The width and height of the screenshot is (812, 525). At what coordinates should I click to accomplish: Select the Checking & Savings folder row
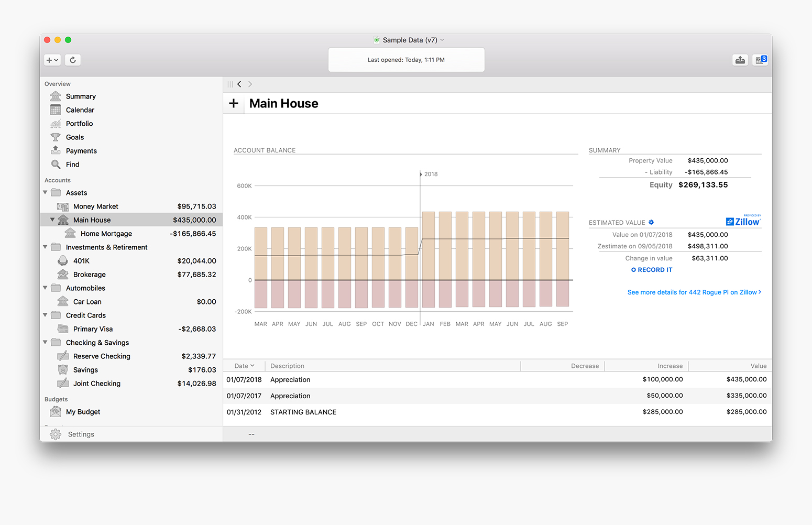tap(131, 343)
